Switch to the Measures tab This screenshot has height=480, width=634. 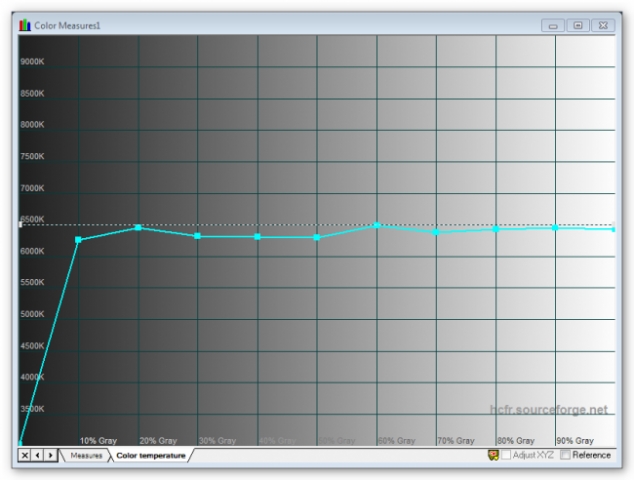tap(85, 455)
